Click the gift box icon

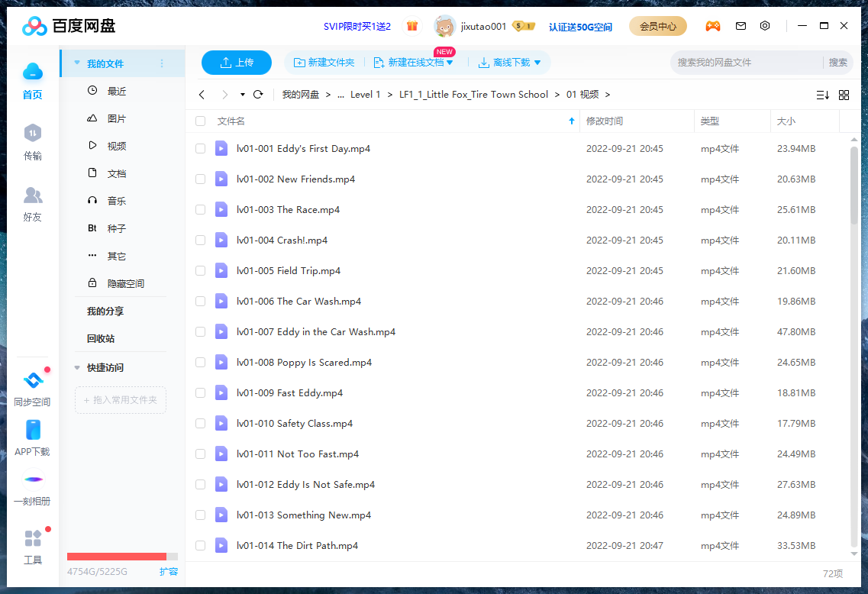(x=412, y=26)
